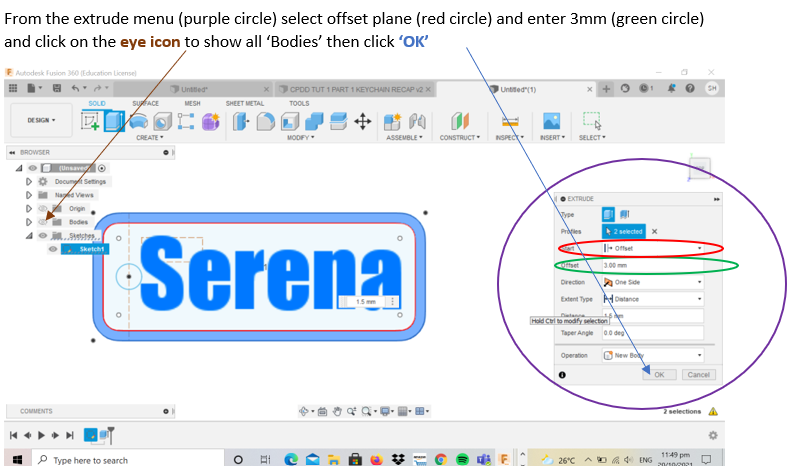The width and height of the screenshot is (801, 466).
Task: Switch to the SHEET METAL tab
Action: 245,103
